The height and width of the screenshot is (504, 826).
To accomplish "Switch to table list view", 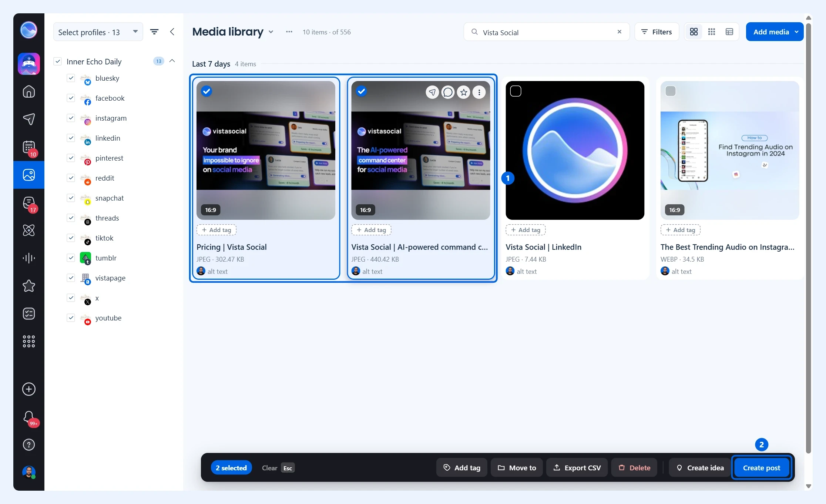I will click(729, 32).
